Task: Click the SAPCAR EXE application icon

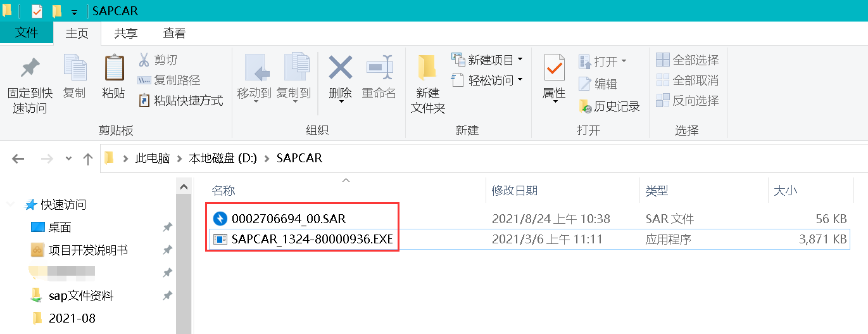Action: tap(220, 239)
